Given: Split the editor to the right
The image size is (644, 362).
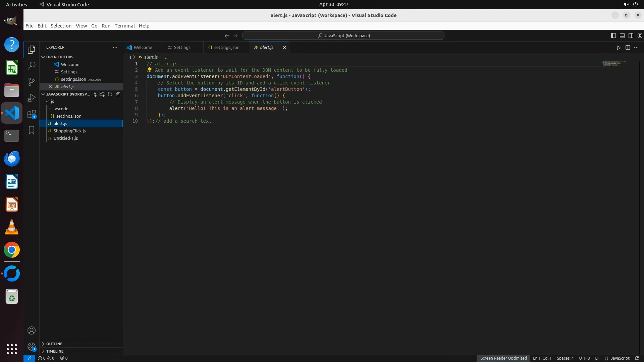Looking at the screenshot, I should [628, 48].
